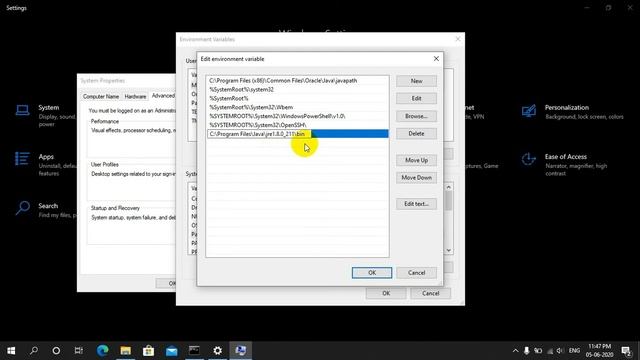Open the Windows Start menu

tap(11, 351)
